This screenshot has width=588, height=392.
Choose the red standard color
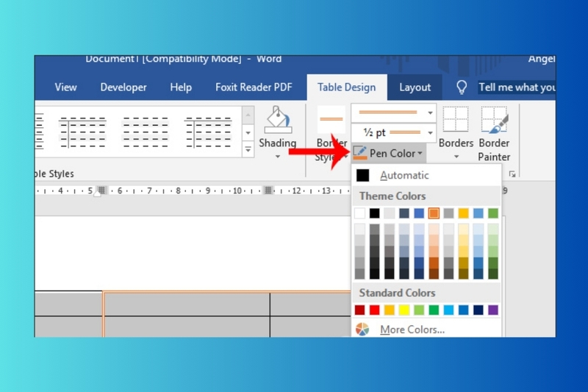click(x=374, y=310)
